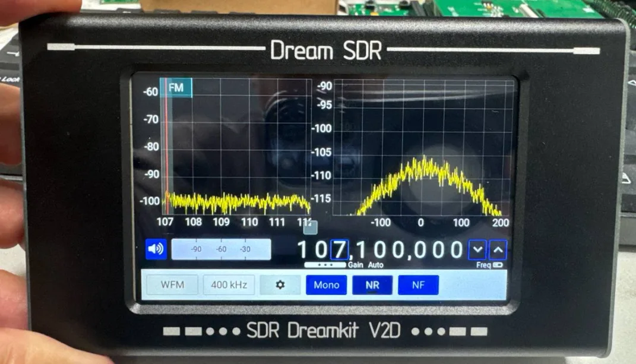The height and width of the screenshot is (364, 636).
Task: Tune to 109 on the spectrum axis
Action: click(222, 222)
